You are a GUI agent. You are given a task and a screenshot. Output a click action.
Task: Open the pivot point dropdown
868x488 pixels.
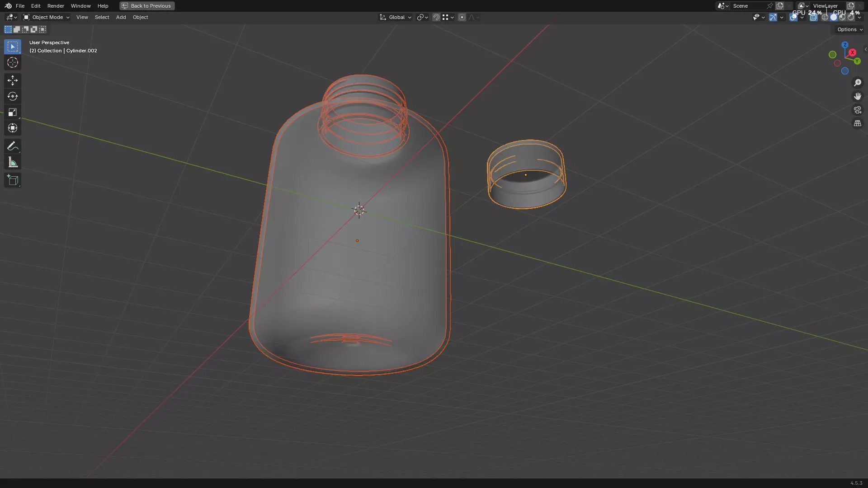422,17
